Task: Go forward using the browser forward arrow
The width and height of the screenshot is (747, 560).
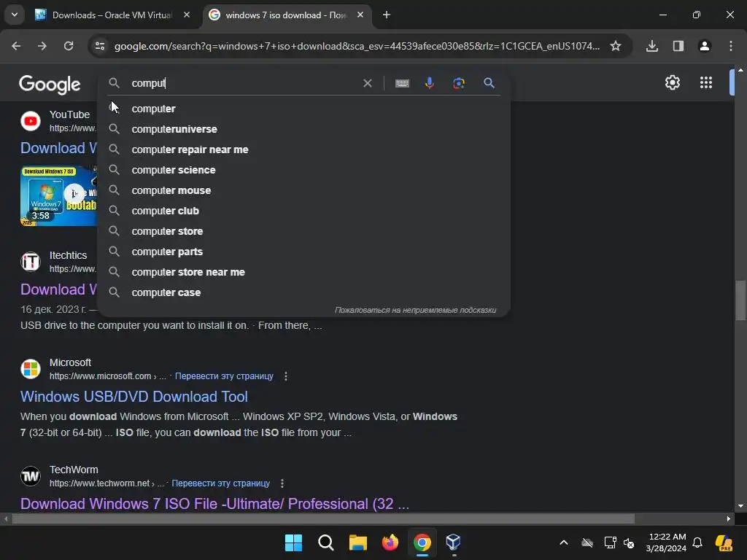Action: point(42,46)
